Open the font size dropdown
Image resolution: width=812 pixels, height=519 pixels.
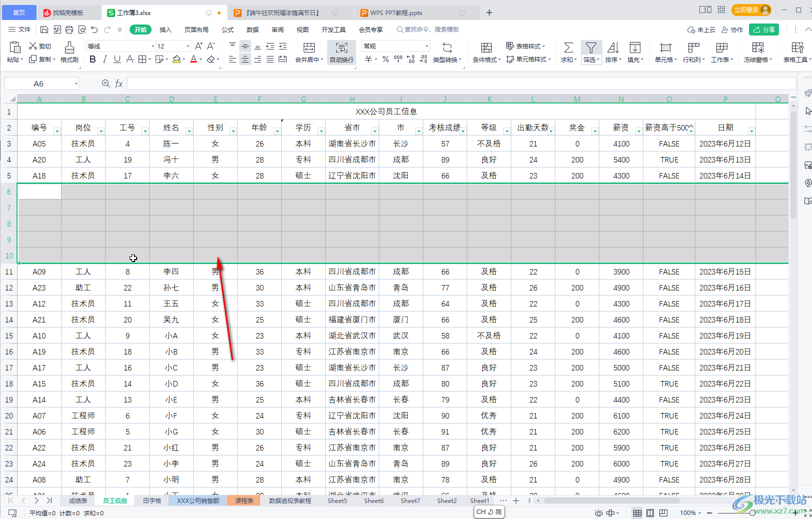[x=188, y=46]
